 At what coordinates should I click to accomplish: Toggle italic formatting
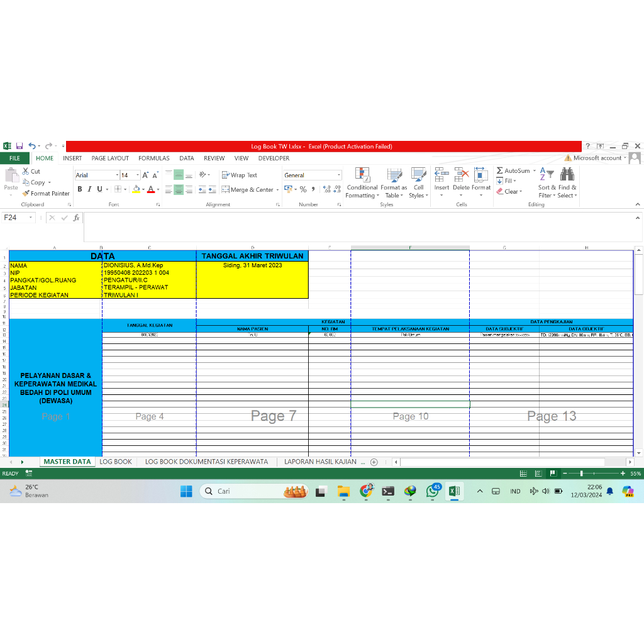point(88,189)
